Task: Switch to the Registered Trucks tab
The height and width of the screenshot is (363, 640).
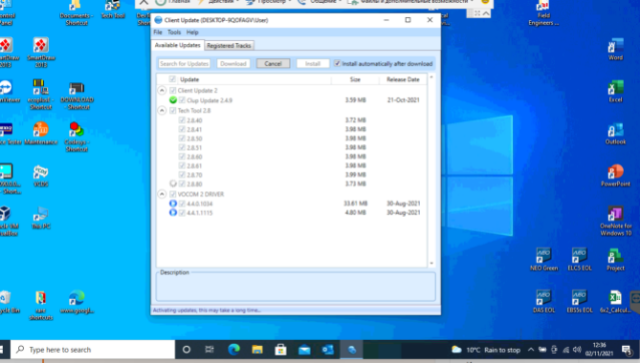Action: (x=229, y=45)
